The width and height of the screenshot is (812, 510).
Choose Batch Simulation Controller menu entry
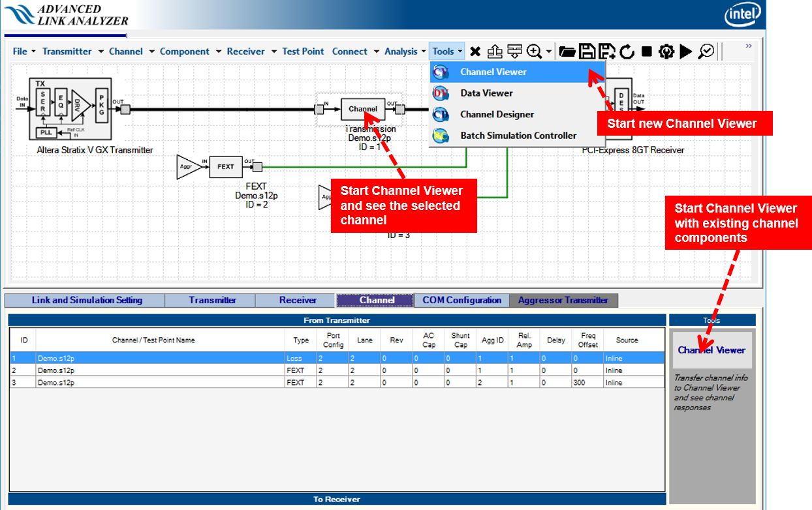(518, 136)
